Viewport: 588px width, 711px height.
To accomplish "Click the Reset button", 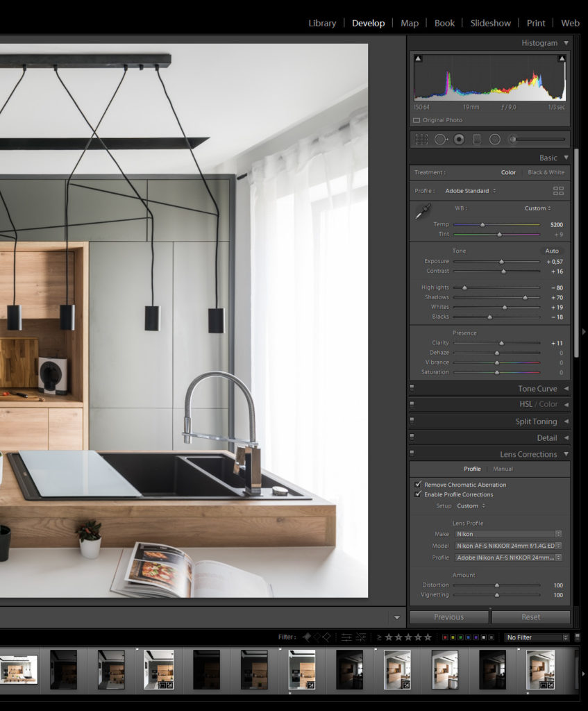I will pos(530,617).
